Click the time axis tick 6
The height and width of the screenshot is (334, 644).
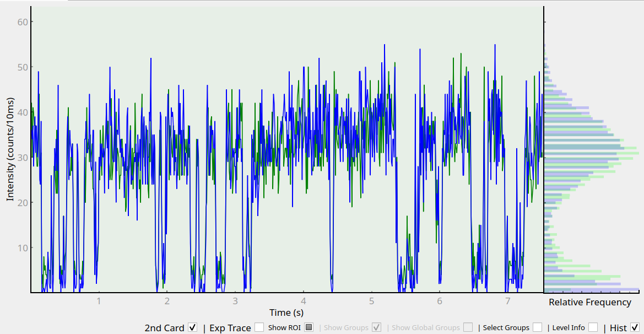[x=440, y=301]
